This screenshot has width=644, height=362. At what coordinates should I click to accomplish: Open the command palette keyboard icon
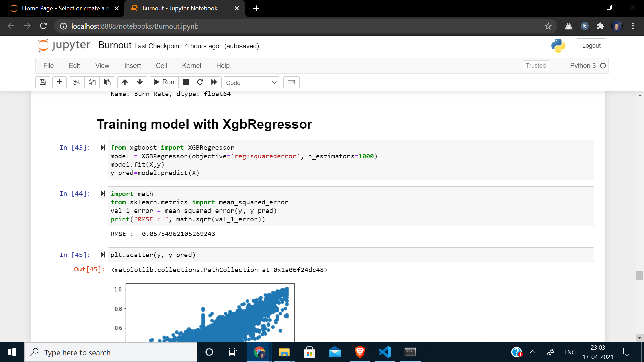click(x=291, y=82)
